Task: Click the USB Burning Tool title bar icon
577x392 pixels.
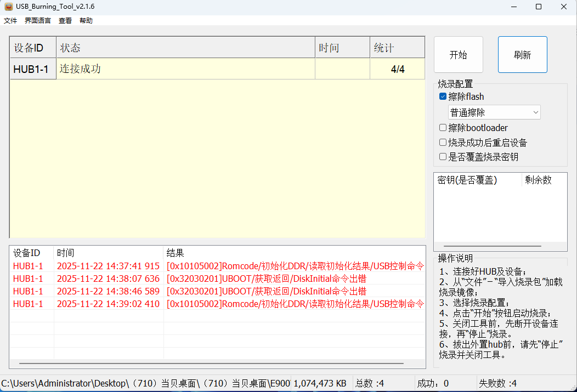Action: 8,7
